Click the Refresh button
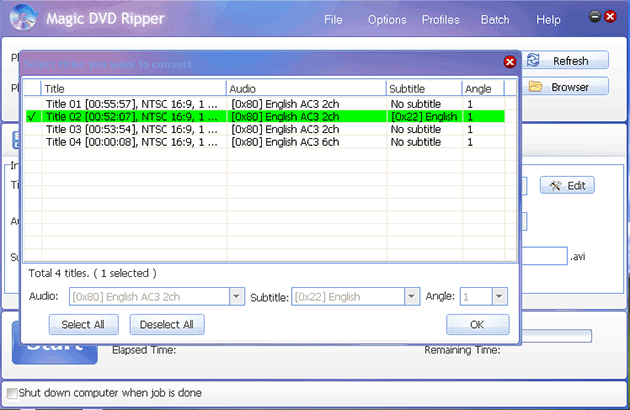 click(565, 60)
